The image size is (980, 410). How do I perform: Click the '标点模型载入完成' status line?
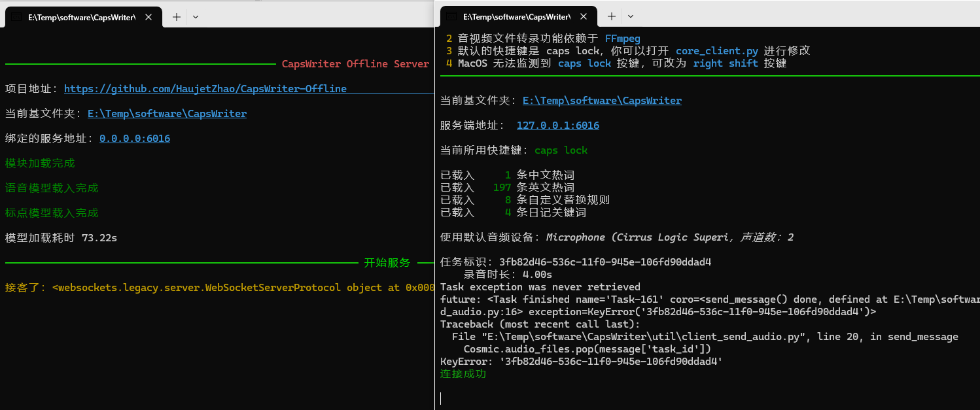[52, 213]
